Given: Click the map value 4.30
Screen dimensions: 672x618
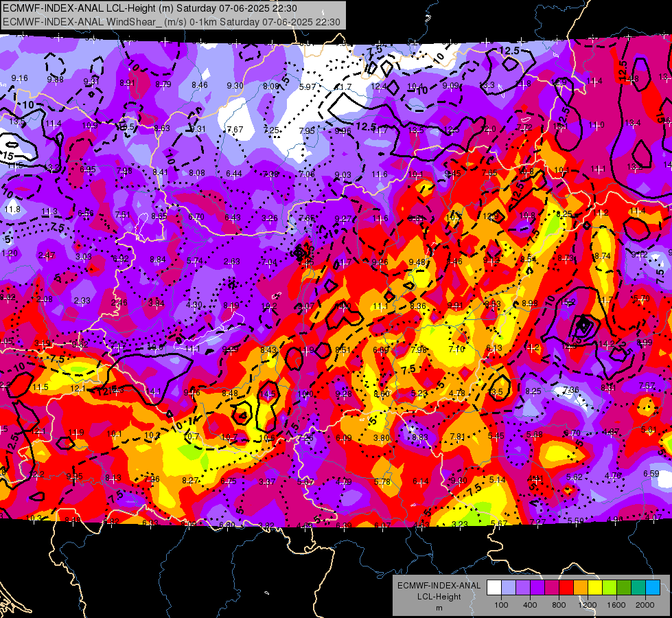Looking at the screenshot, I should (194, 304).
